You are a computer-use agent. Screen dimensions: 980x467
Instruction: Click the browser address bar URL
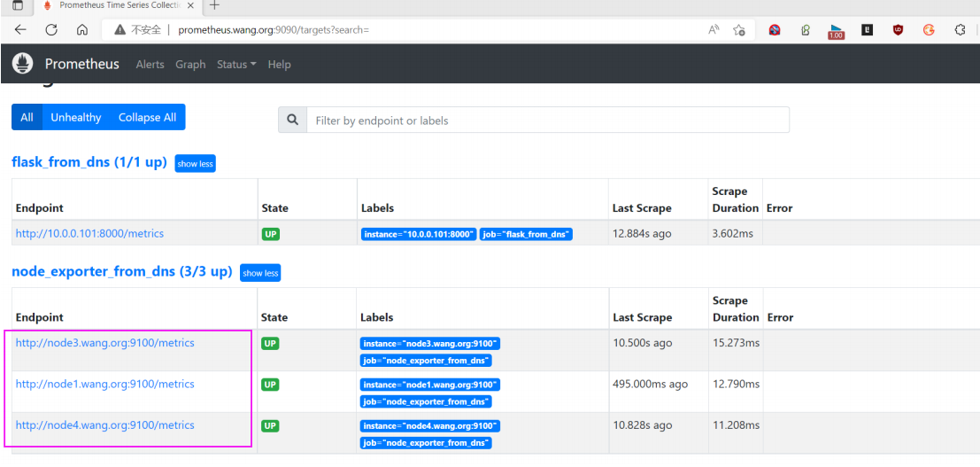pyautogui.click(x=274, y=29)
